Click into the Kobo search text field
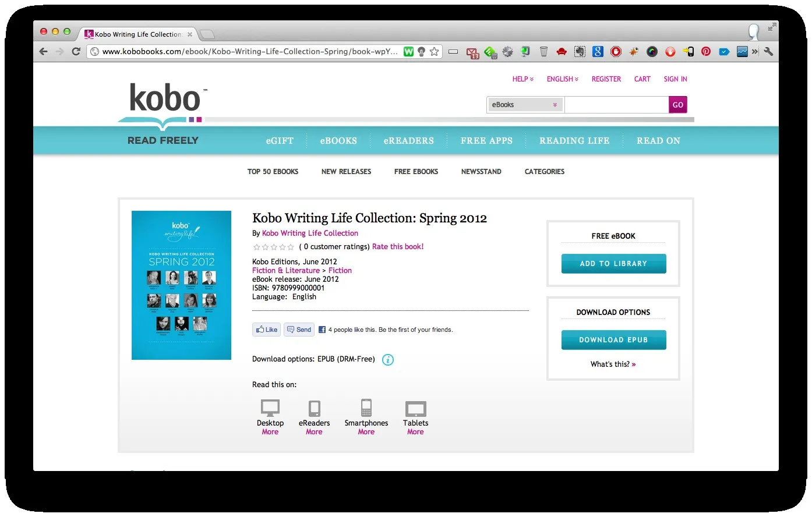Screen dimensions: 812x517 coord(616,105)
